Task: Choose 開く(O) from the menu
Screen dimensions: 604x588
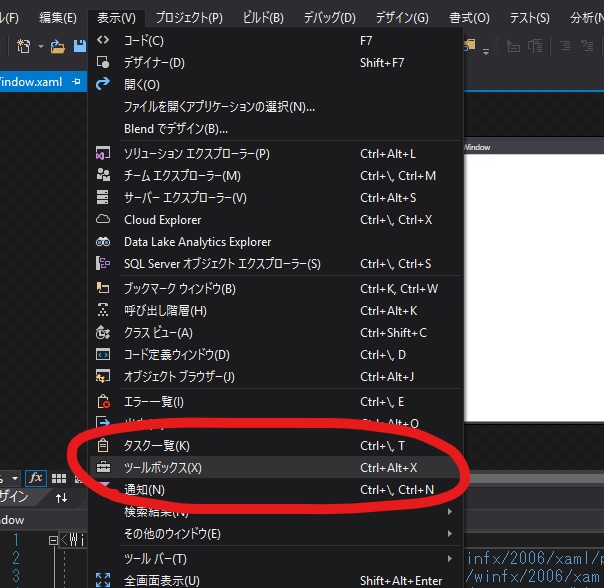Action: [x=275, y=84]
